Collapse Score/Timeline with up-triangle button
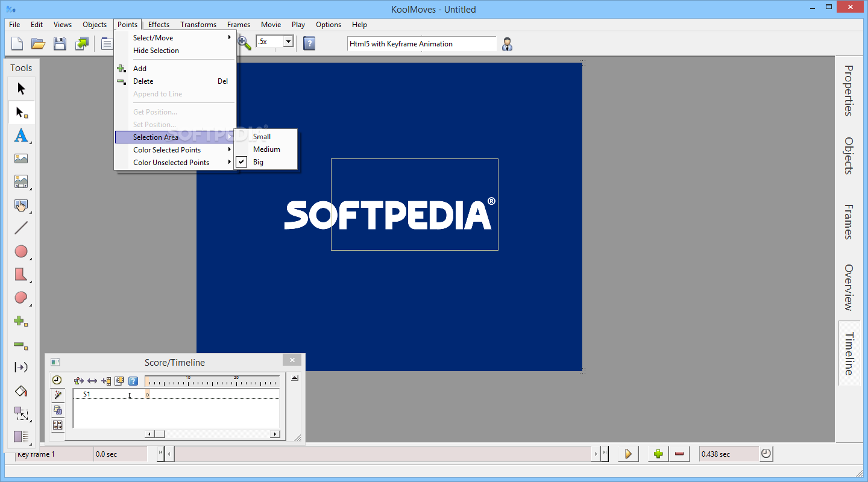The image size is (868, 482). 295,378
